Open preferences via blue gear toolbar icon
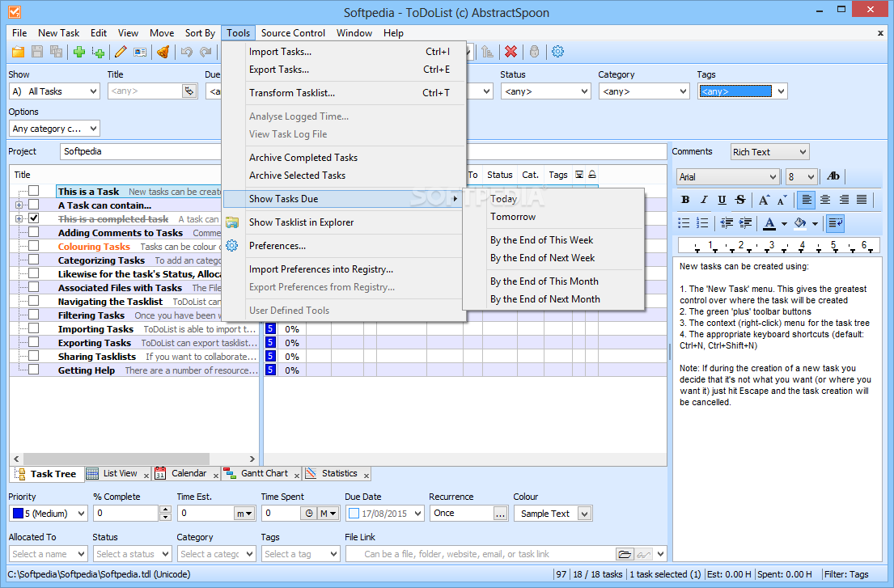Image resolution: width=894 pixels, height=588 pixels. pos(557,52)
